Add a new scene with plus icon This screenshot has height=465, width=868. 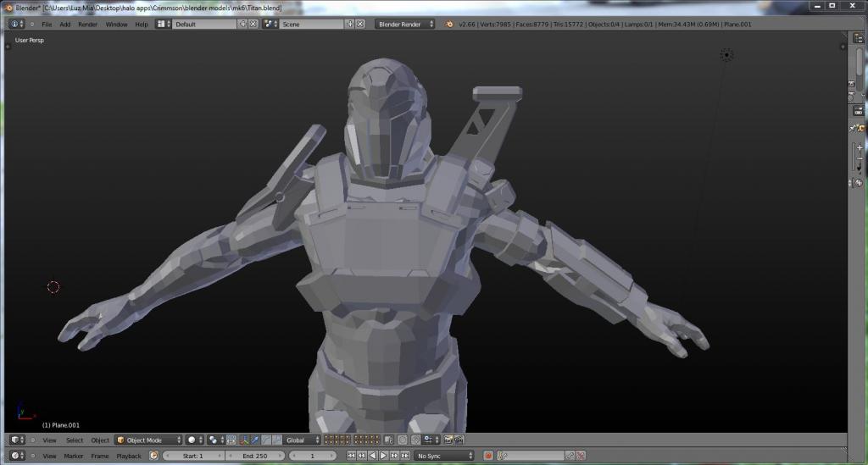tap(349, 25)
